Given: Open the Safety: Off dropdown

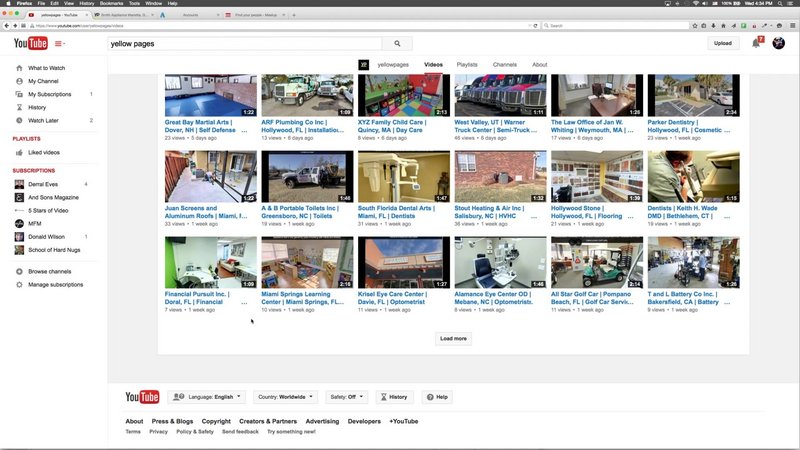Looking at the screenshot, I should click(x=346, y=397).
